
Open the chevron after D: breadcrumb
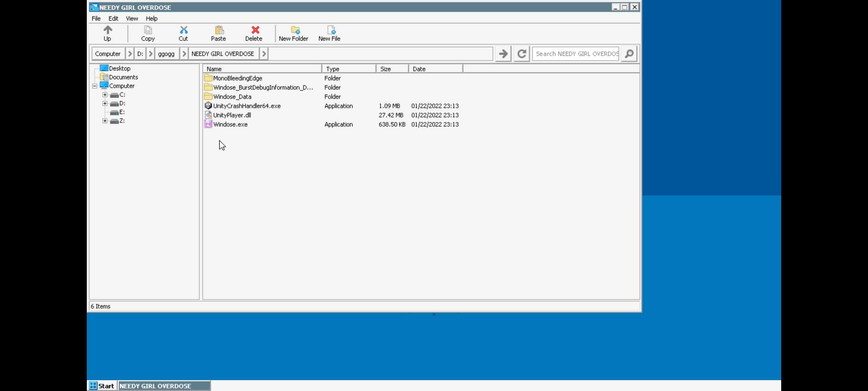[151, 54]
